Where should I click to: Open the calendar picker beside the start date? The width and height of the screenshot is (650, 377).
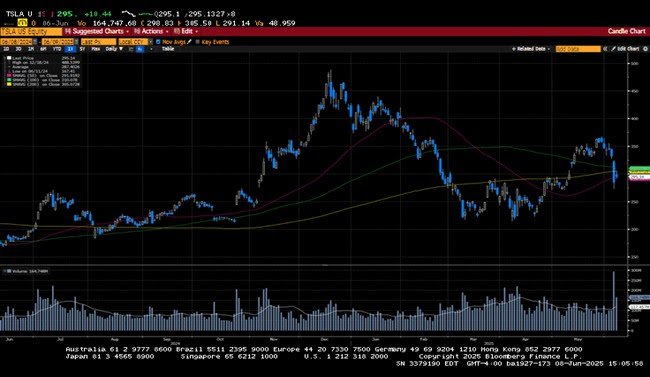(35, 42)
